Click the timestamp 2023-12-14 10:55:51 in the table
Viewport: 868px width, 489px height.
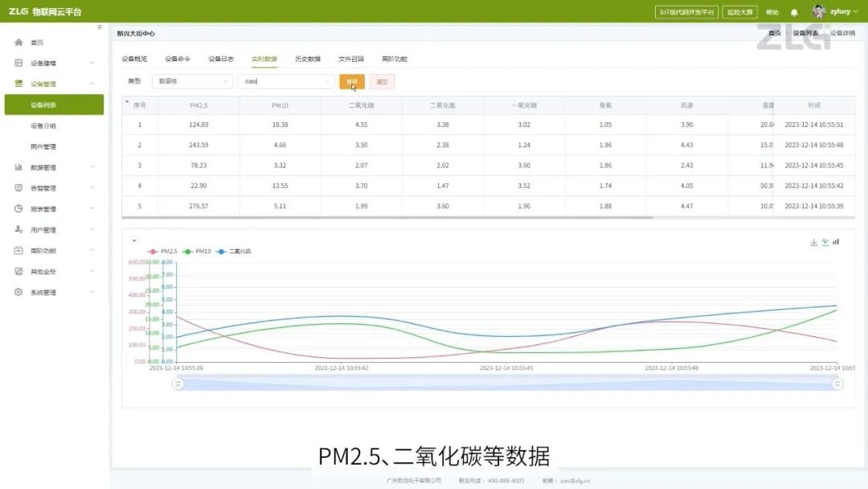coord(813,125)
